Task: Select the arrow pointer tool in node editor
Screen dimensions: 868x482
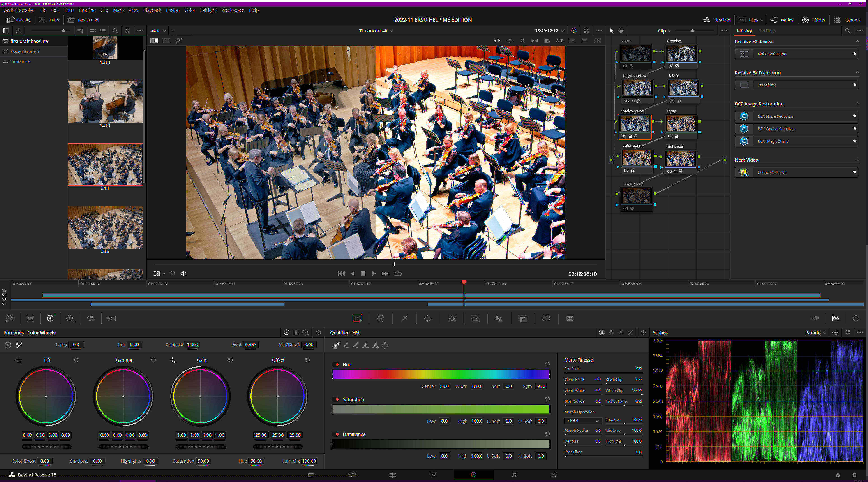Action: point(612,31)
